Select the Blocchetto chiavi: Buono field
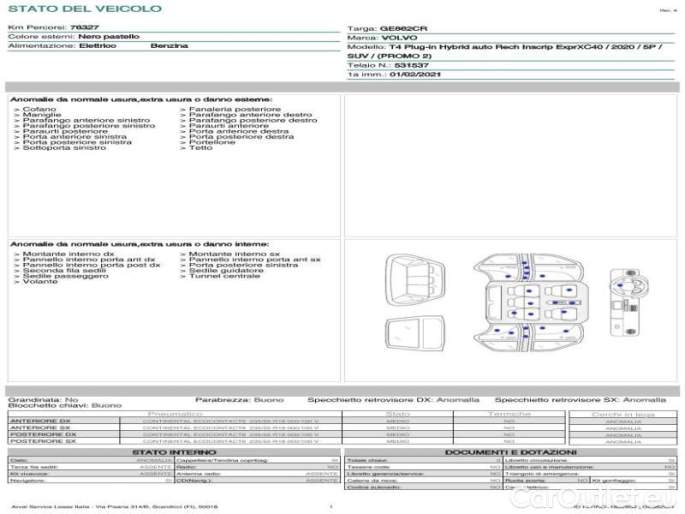Viewport: 685px width, 514px height. [x=65, y=405]
